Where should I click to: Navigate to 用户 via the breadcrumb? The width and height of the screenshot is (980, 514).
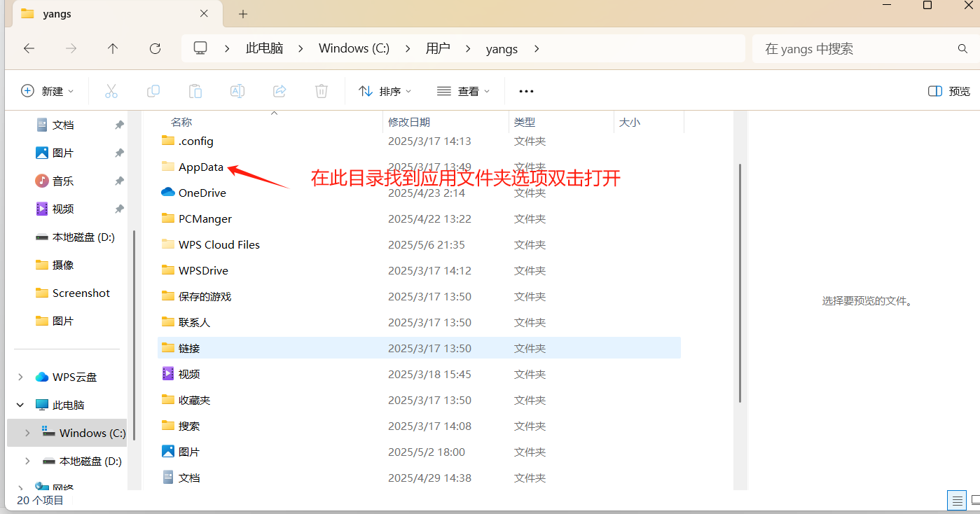tap(439, 48)
